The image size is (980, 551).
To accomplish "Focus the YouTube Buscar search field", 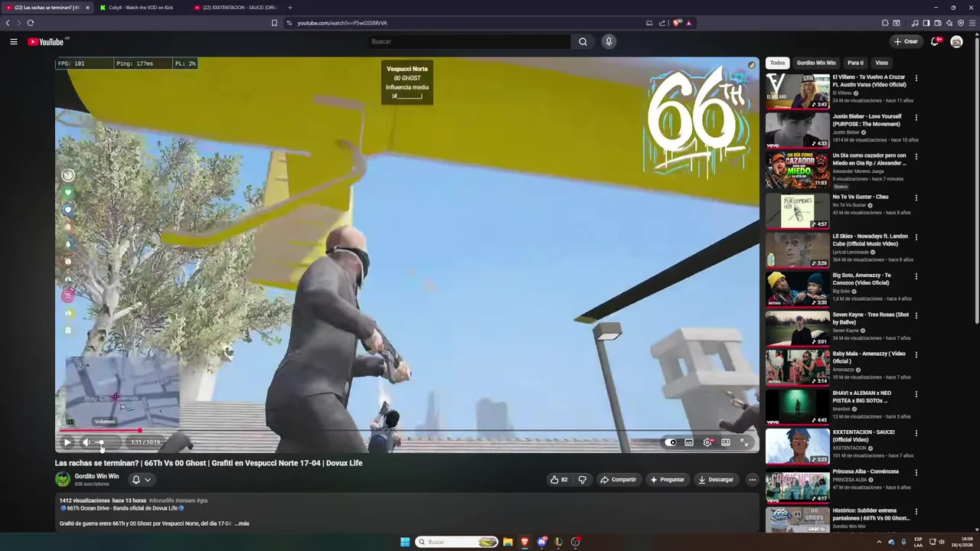I will (x=468, y=41).
